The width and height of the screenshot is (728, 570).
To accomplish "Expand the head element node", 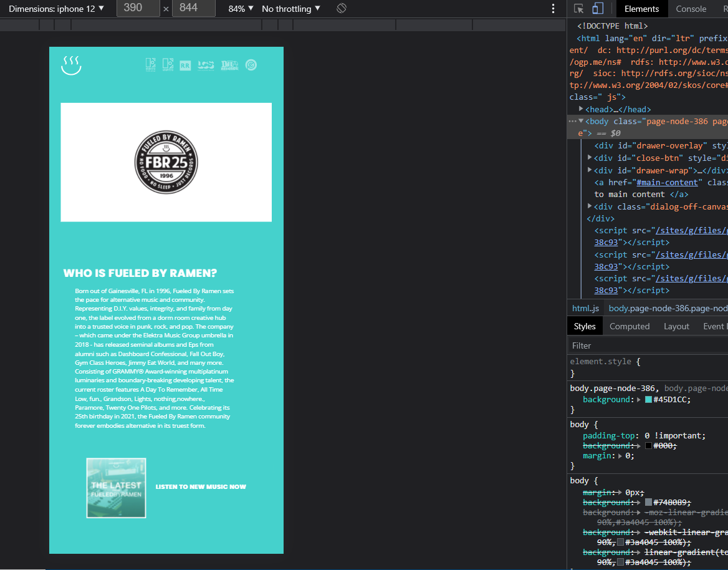I will (581, 109).
